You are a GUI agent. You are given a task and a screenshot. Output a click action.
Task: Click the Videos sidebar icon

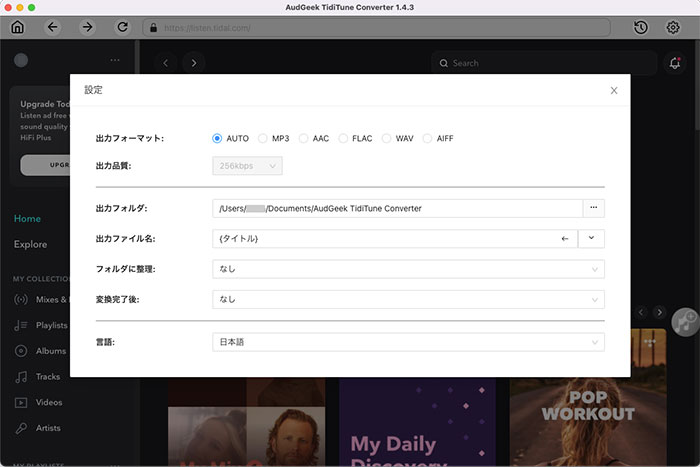click(x=21, y=402)
